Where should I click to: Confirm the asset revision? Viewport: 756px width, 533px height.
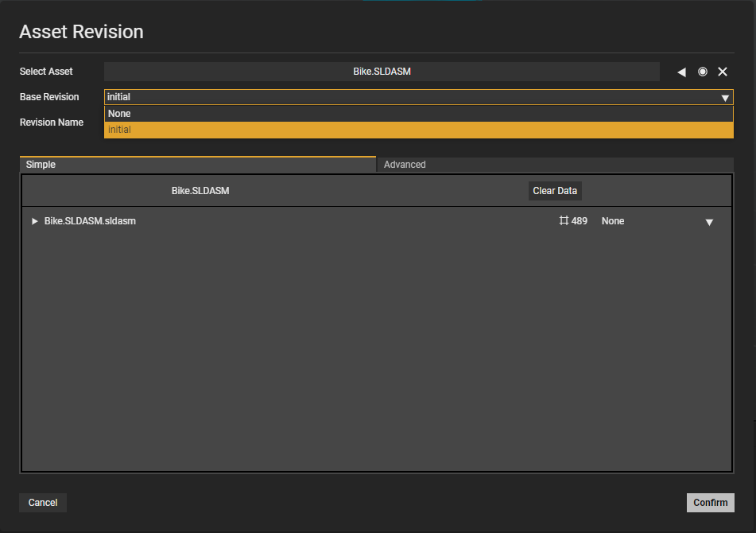(x=710, y=503)
